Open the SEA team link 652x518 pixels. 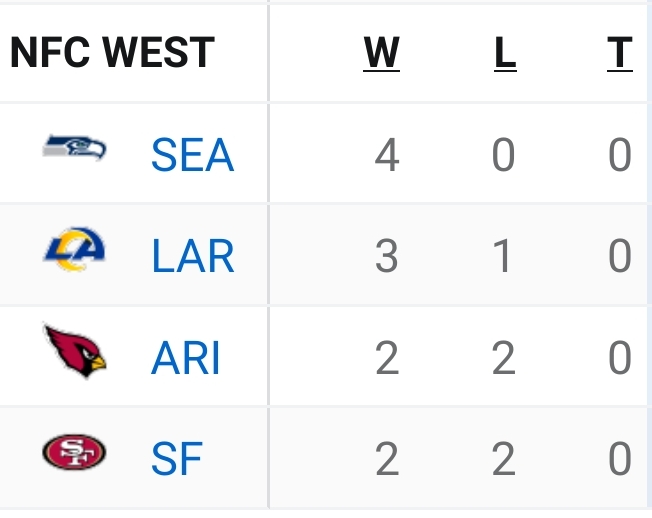pos(193,155)
